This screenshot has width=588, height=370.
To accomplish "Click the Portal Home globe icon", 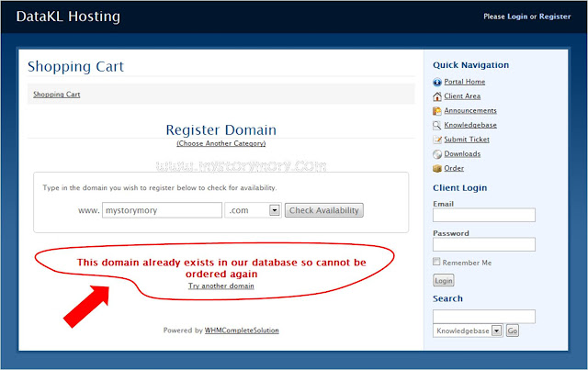I will (x=437, y=82).
